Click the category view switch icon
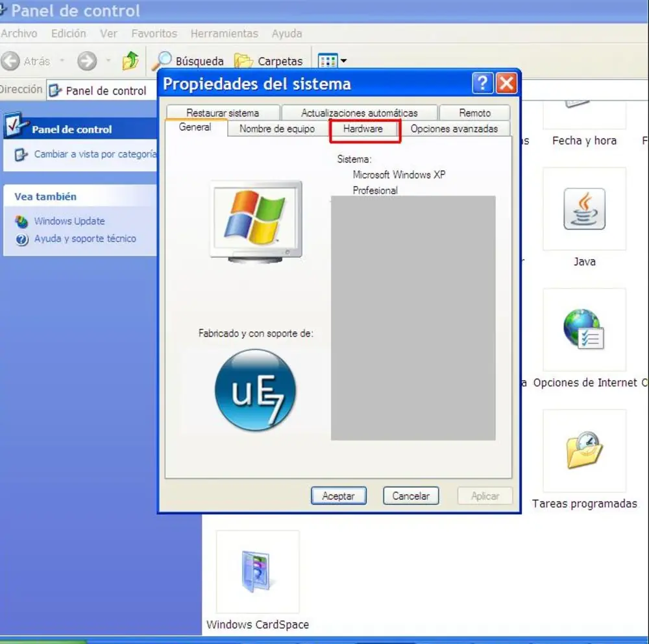649x644 pixels. (21, 155)
